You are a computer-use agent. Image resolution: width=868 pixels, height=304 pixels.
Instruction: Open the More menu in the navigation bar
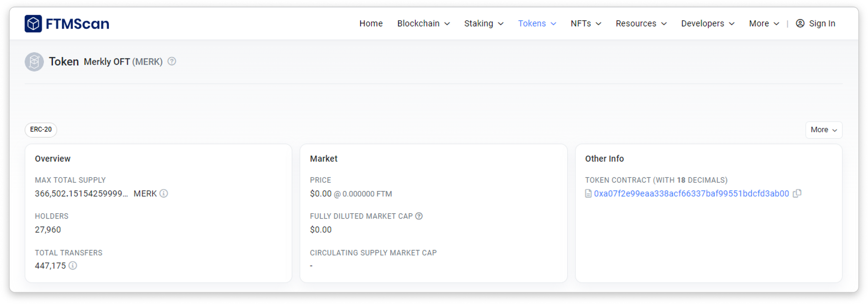pyautogui.click(x=764, y=23)
